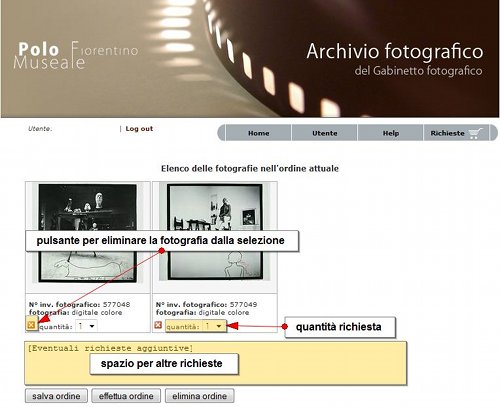Viewport: 500px width, 407px height.
Task: Remove photo 577048 with the X icon
Action: (31, 325)
